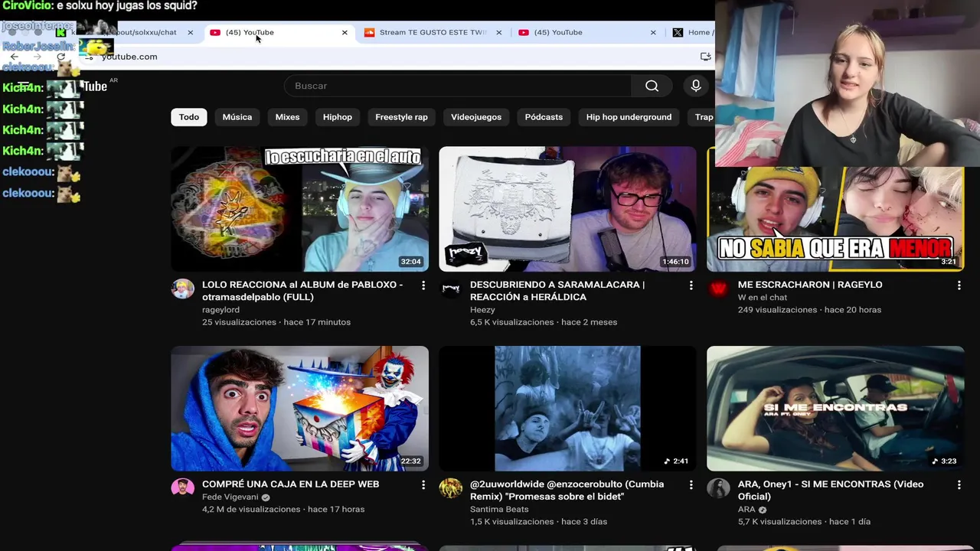This screenshot has width=980, height=551.
Task: Open ME ESCRACHARON | RAGEYLO title link
Action: 810,285
